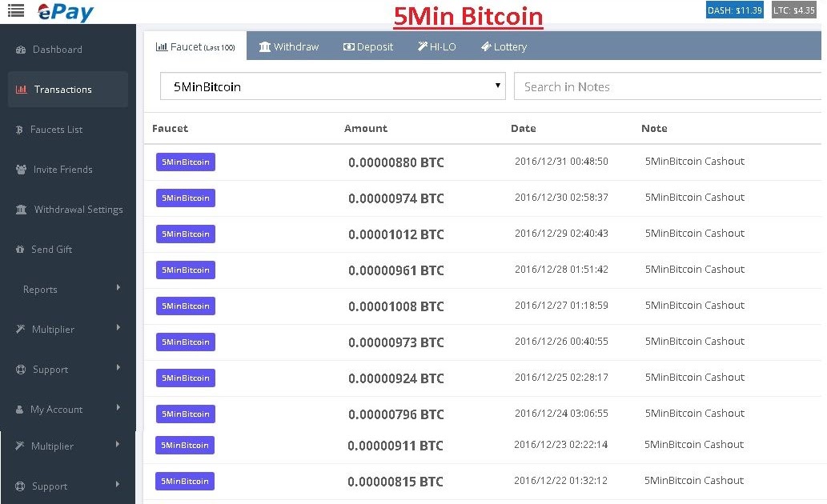This screenshot has height=504, width=827.
Task: Click date 2016/12/30 02:58:37
Action: pos(561,197)
